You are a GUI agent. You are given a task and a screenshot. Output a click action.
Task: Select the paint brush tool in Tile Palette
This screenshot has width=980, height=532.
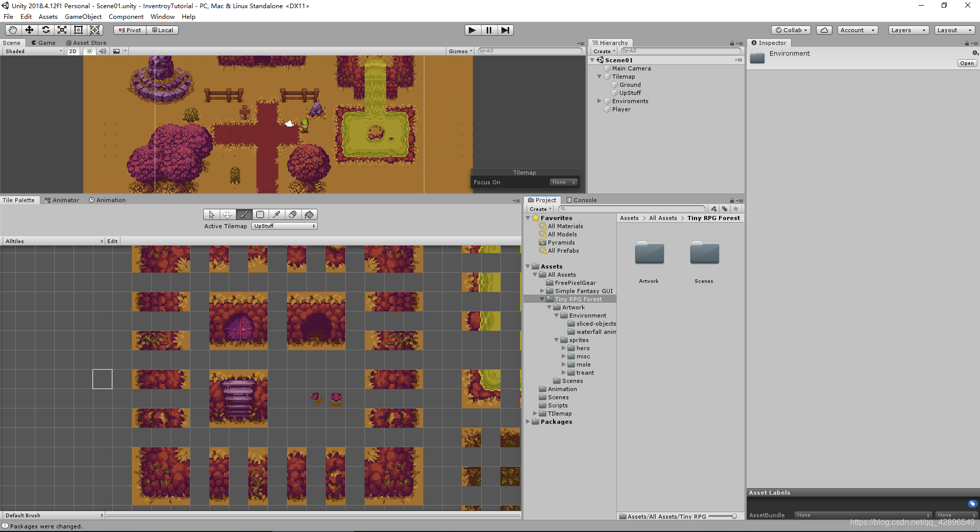244,214
